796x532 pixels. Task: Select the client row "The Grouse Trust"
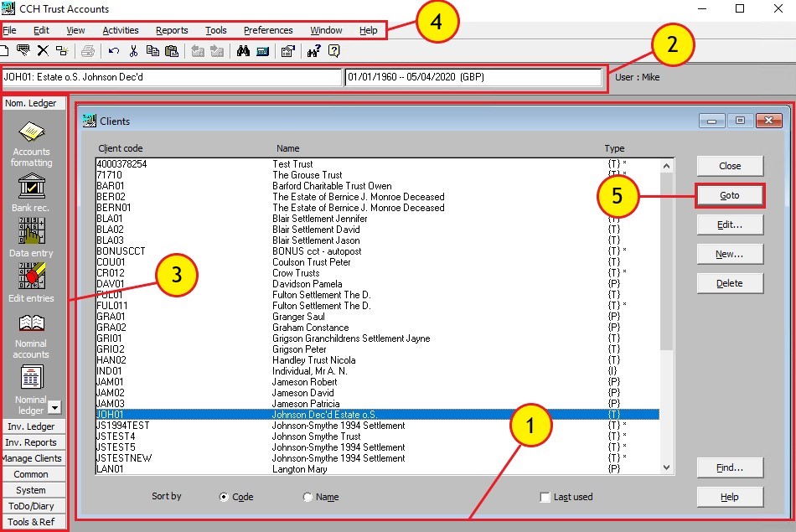pyautogui.click(x=378, y=175)
